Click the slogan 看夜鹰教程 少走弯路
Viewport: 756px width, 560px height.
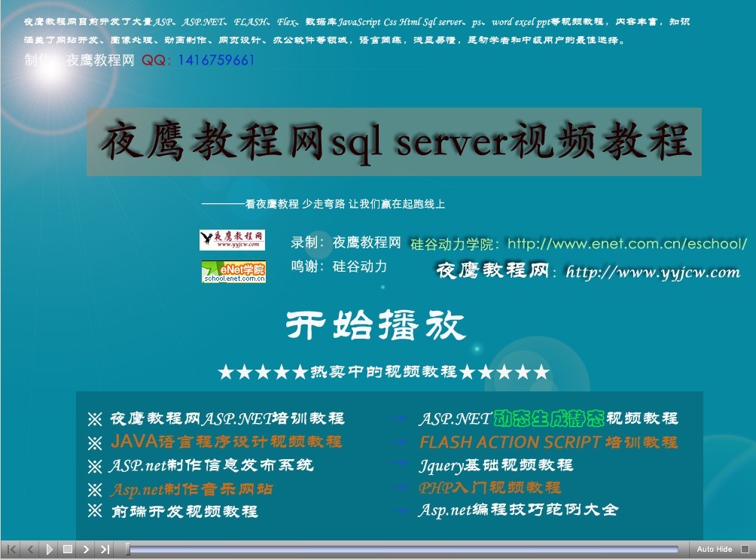(x=295, y=204)
